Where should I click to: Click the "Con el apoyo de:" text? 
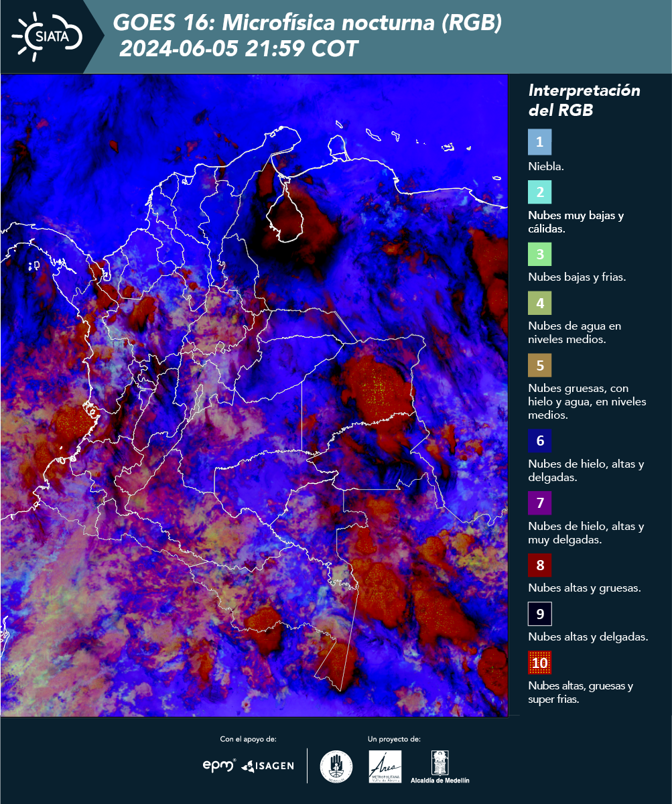click(x=248, y=739)
